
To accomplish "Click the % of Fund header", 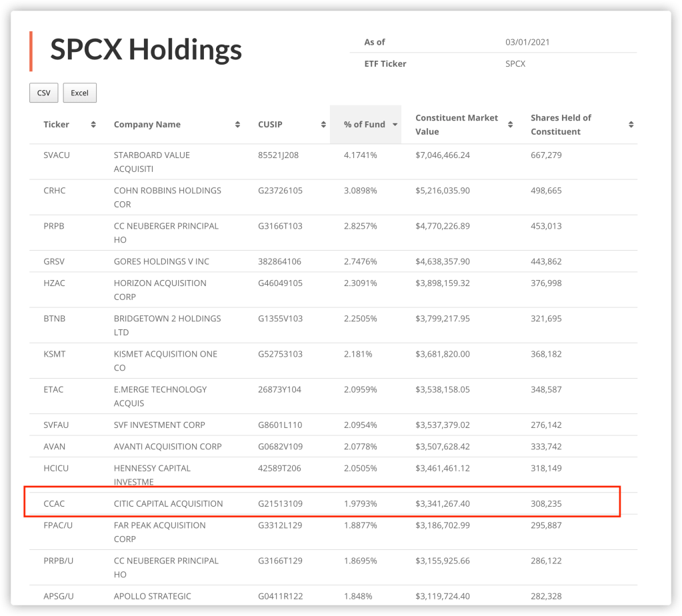I will [365, 125].
